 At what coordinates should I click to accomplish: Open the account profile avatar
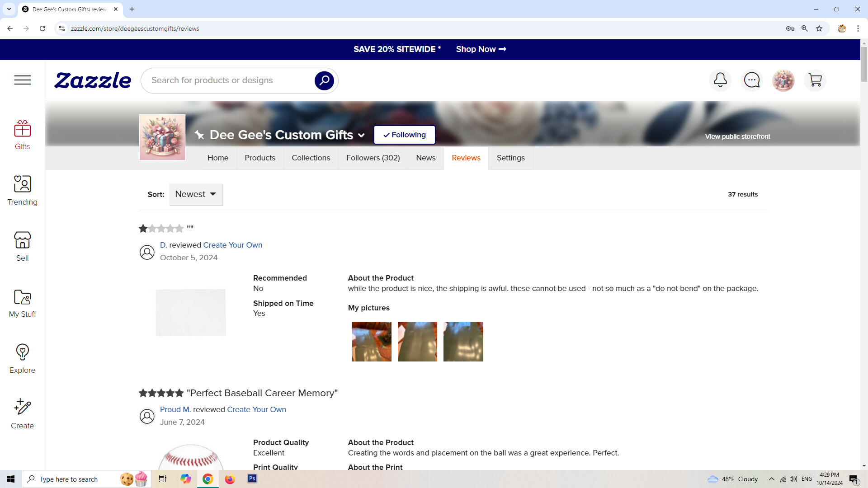click(x=783, y=80)
